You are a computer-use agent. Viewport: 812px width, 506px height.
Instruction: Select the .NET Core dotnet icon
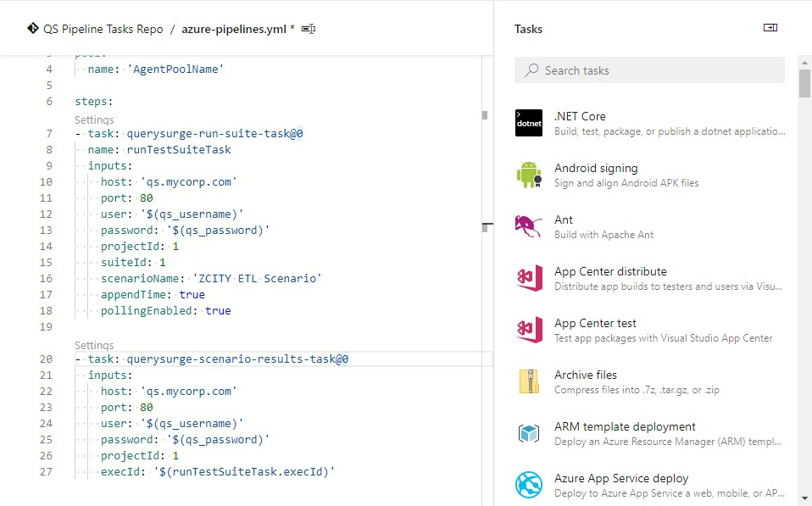pos(529,123)
